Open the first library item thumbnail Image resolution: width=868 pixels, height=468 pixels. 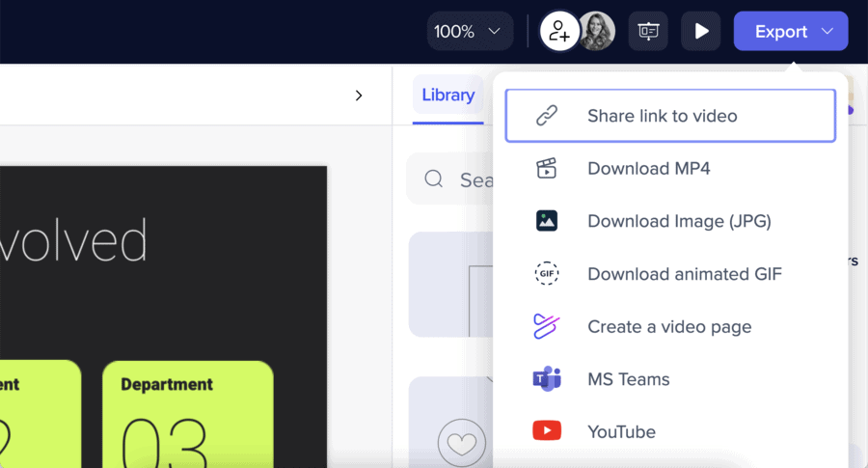pyautogui.click(x=450, y=284)
